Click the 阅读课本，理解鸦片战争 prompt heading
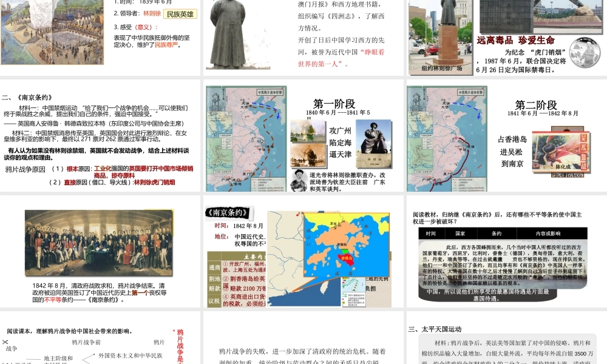 [70, 331]
